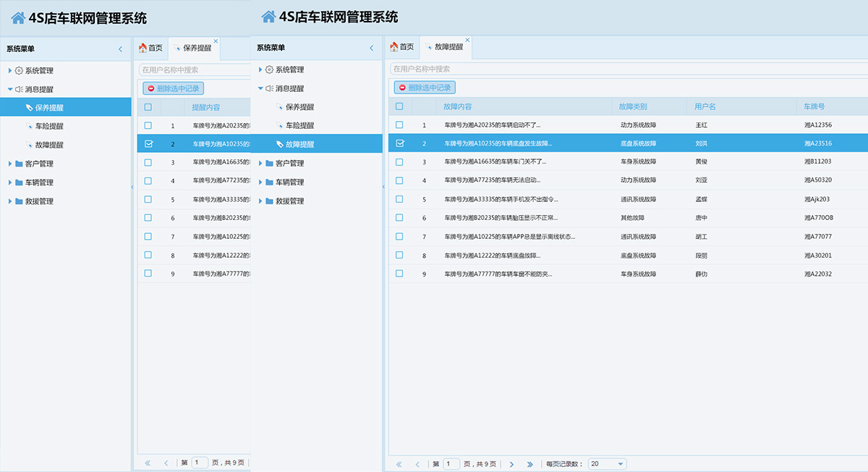Image resolution: width=868 pixels, height=472 pixels.
Task: Check the box for 王红's fault record
Action: [x=399, y=125]
